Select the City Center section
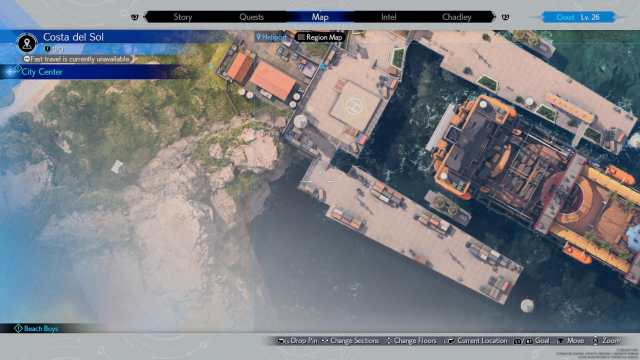640x360 pixels. [41, 72]
